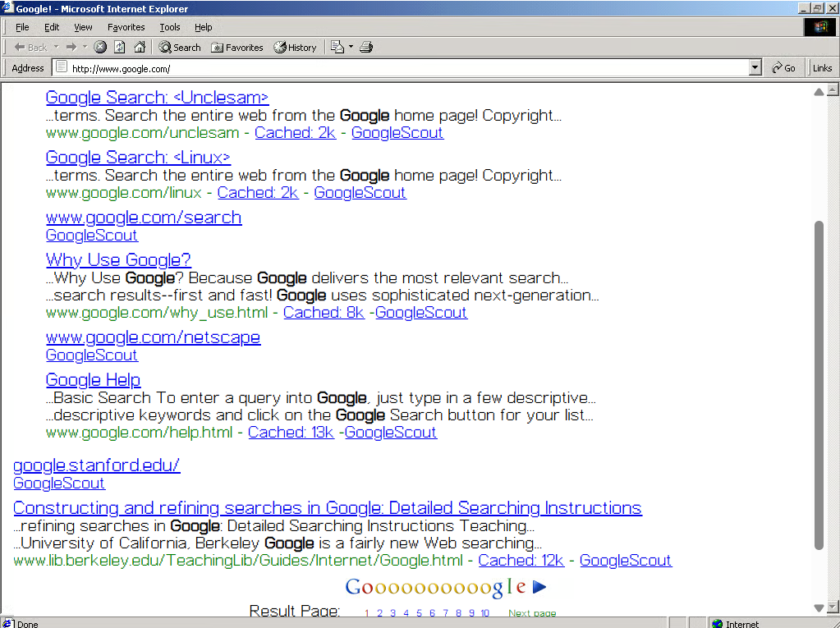Go to result page 5
Image resolution: width=840 pixels, height=628 pixels.
[419, 612]
